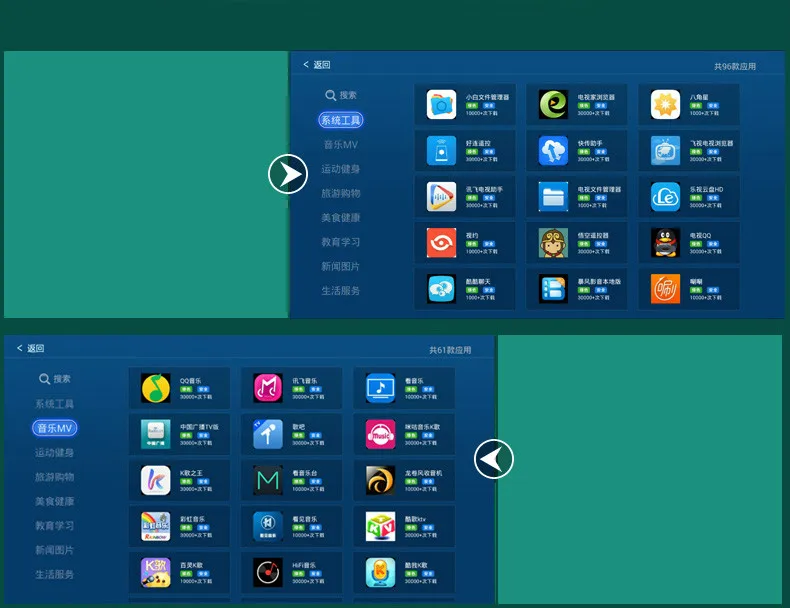This screenshot has height=608, width=790.
Task: Select the K歌之王 app icon
Action: click(x=156, y=481)
